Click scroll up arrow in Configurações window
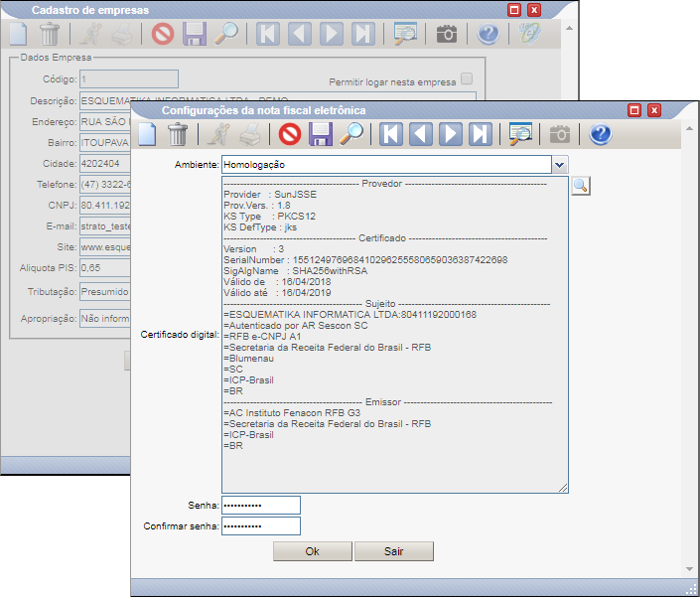The height and width of the screenshot is (597, 700). pyautogui.click(x=689, y=128)
